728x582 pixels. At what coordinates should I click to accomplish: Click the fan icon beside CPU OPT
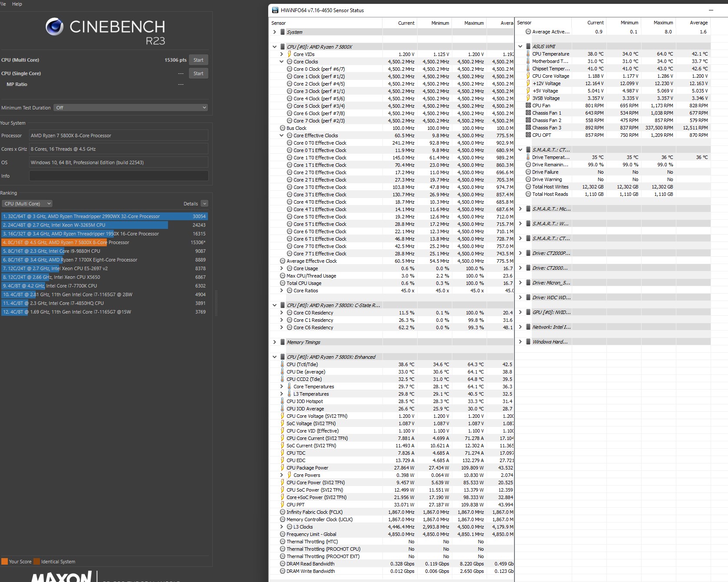(x=528, y=135)
